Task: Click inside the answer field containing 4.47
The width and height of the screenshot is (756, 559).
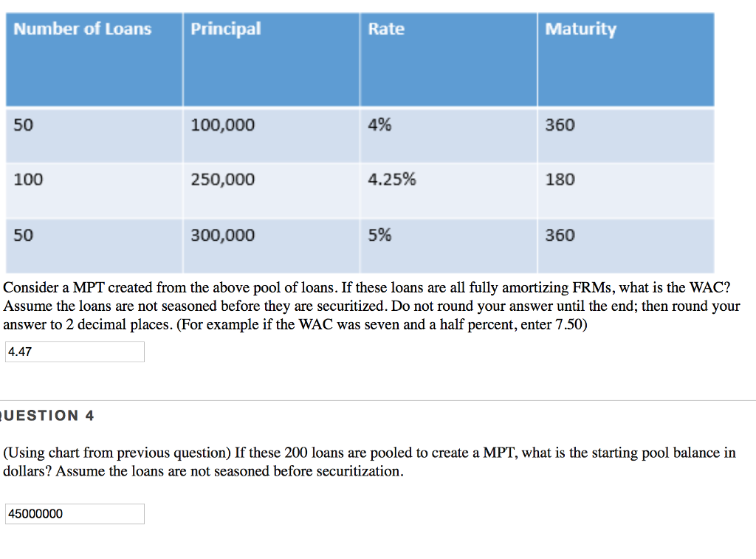Action: tap(74, 351)
